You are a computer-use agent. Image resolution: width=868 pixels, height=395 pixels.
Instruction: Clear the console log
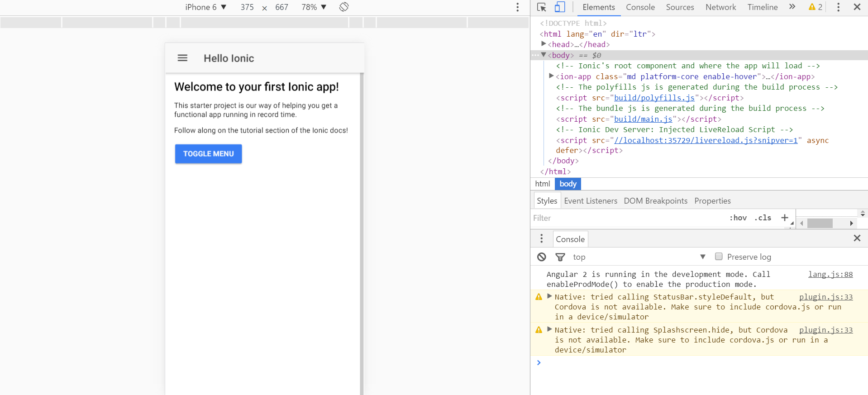[x=542, y=257]
